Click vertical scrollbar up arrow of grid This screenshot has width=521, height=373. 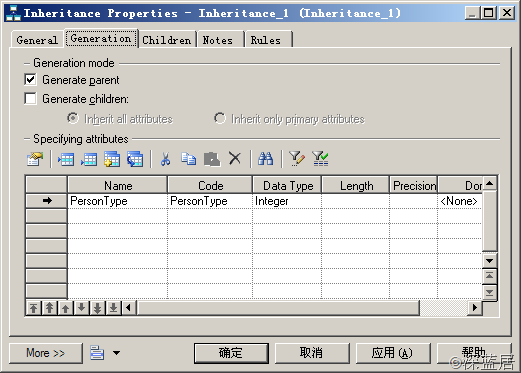(489, 183)
